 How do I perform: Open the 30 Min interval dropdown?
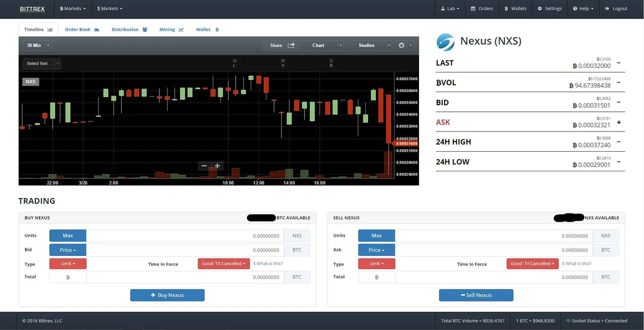tap(37, 45)
